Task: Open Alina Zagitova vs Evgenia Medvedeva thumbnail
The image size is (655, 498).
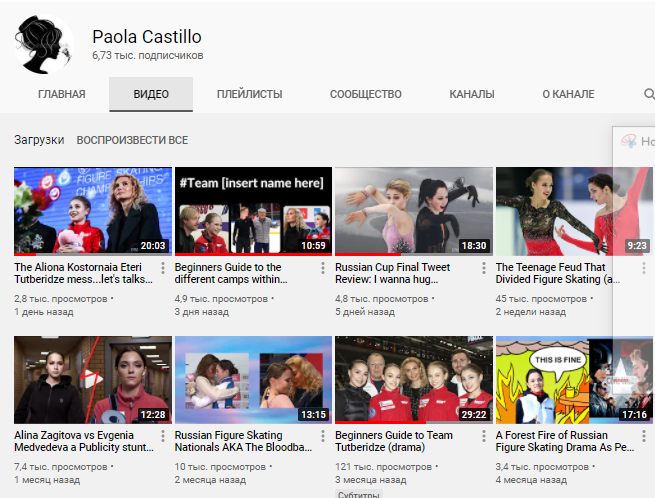Action: click(93, 380)
